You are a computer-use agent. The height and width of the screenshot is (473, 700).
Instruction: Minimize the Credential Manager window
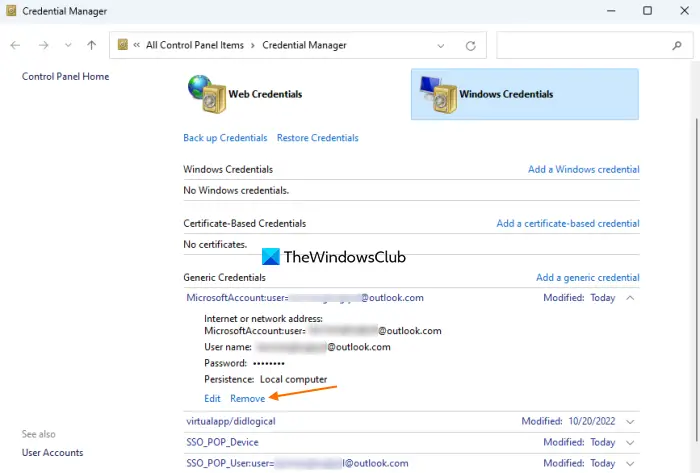(x=611, y=11)
